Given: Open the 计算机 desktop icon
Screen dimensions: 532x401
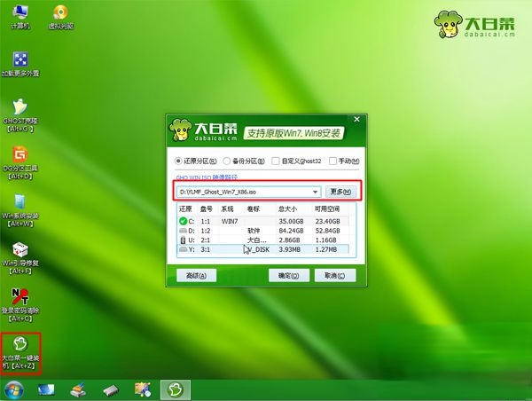Looking at the screenshot, I should coord(19,15).
